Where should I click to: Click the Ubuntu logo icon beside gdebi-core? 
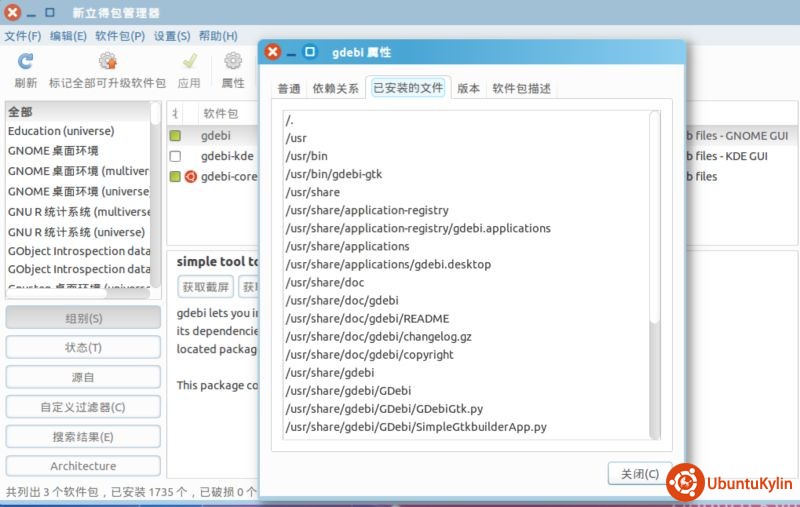click(x=190, y=177)
